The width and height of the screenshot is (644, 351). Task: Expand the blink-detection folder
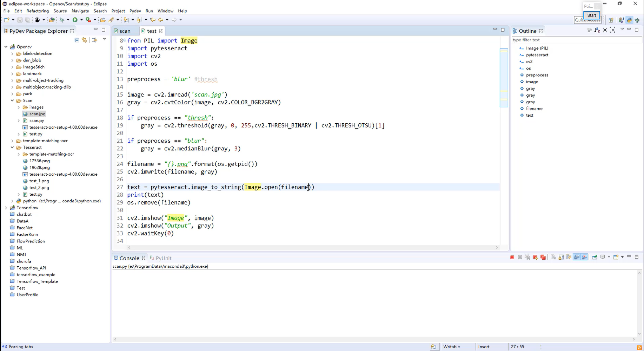coord(12,53)
